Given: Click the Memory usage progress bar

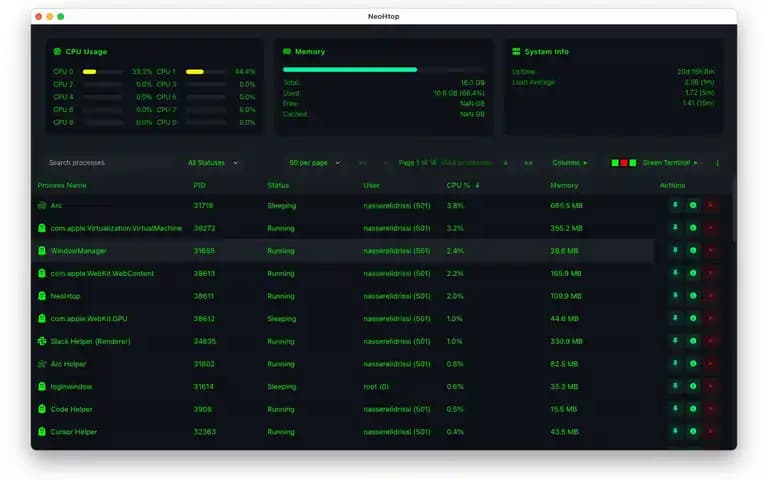Looking at the screenshot, I should coord(384,70).
